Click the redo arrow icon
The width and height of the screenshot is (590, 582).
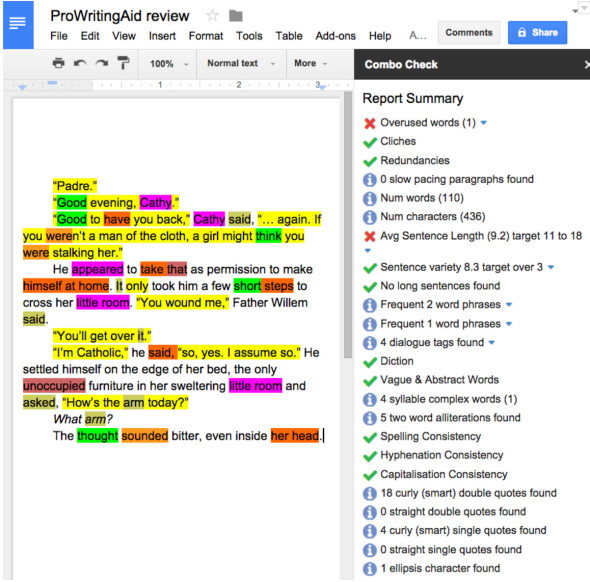tap(102, 63)
